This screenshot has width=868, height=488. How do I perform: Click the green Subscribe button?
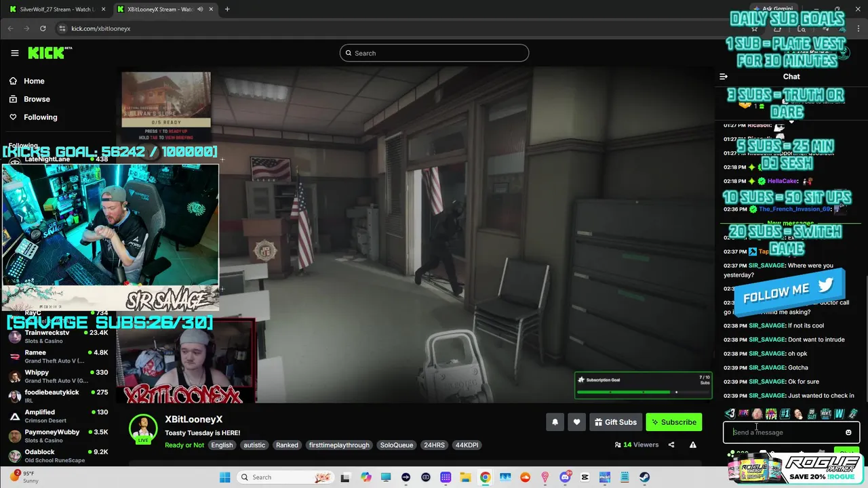click(x=673, y=422)
